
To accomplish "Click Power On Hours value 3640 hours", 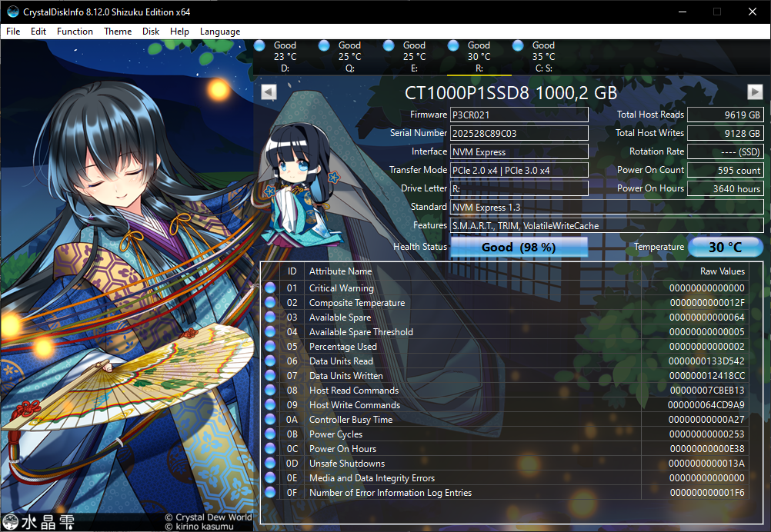I will (725, 188).
